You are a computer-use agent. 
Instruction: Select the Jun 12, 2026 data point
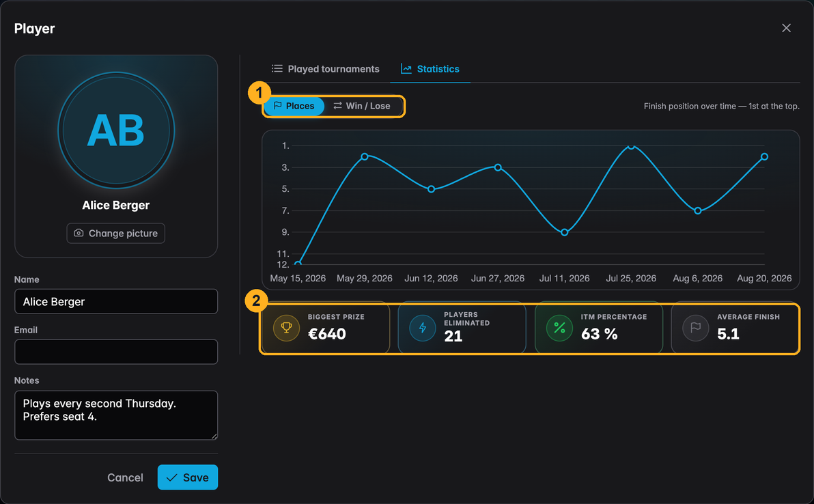(431, 189)
